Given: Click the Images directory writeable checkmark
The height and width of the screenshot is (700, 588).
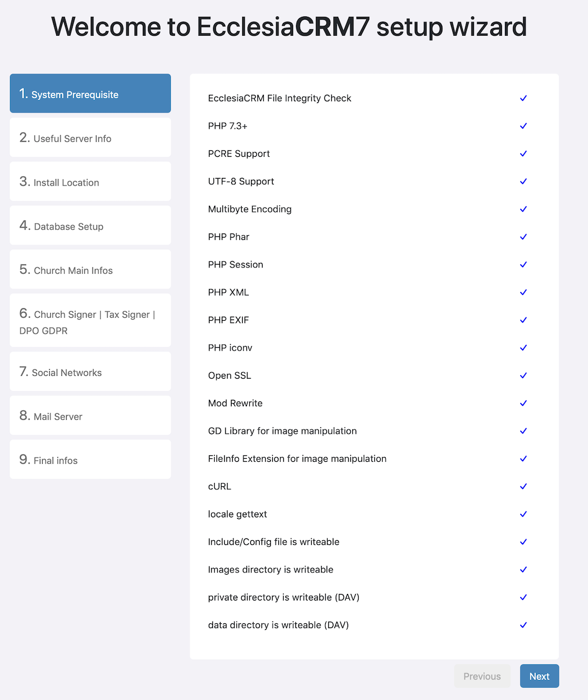Looking at the screenshot, I should tap(523, 569).
